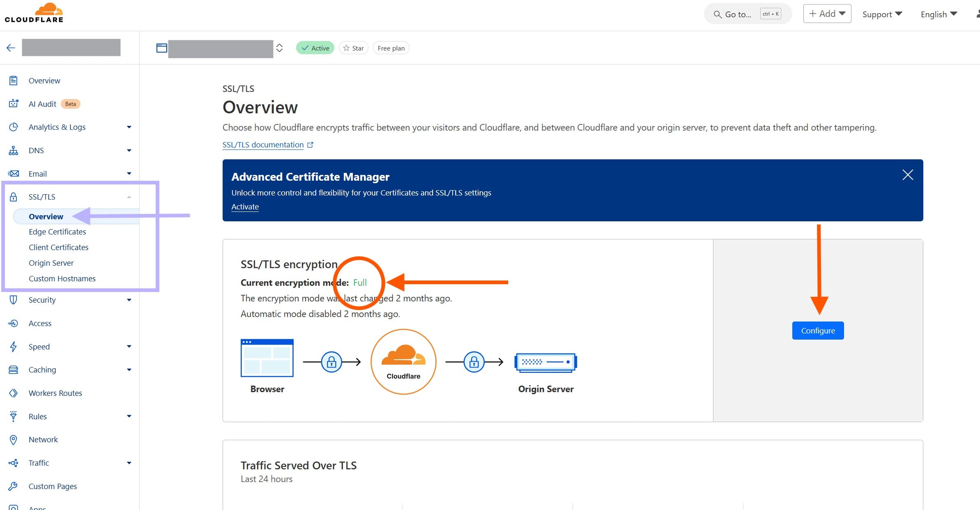
Task: Open the Email section icon
Action: pos(14,173)
